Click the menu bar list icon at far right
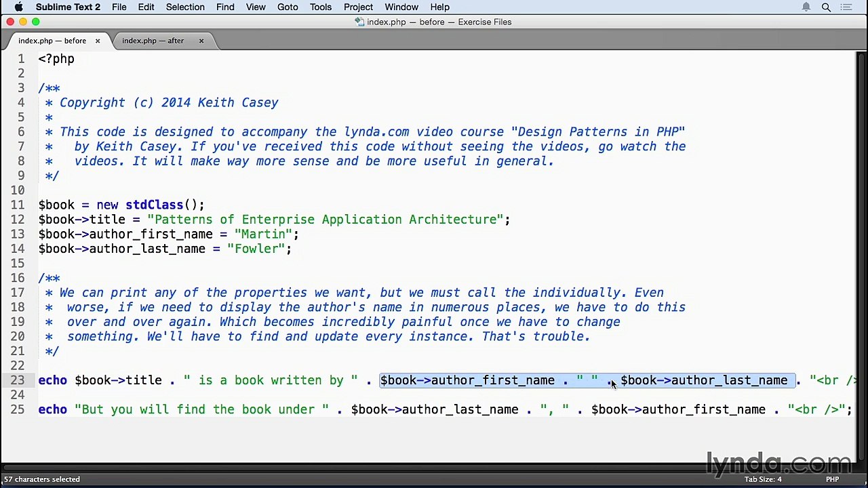The height and width of the screenshot is (488, 868). pos(846,7)
